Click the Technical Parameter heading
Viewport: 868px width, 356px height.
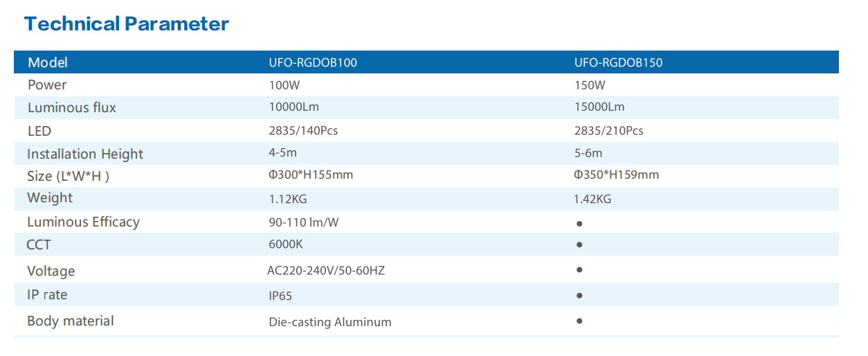[x=127, y=24]
